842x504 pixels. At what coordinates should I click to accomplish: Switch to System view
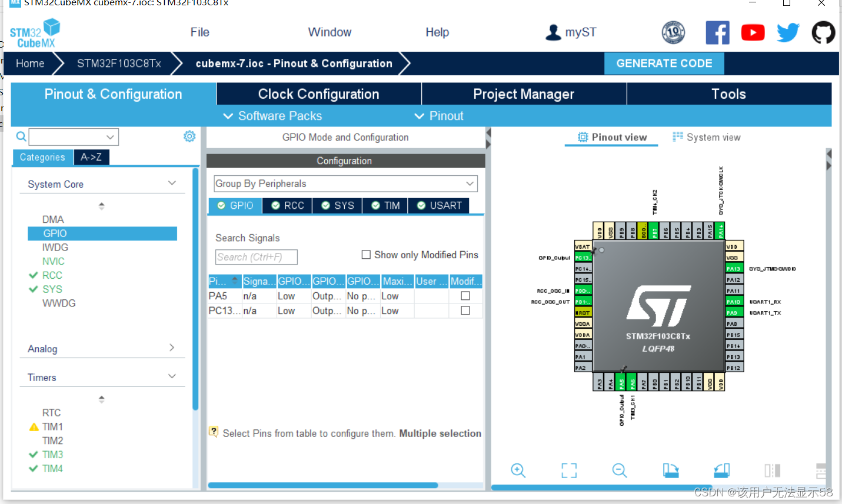tap(706, 137)
